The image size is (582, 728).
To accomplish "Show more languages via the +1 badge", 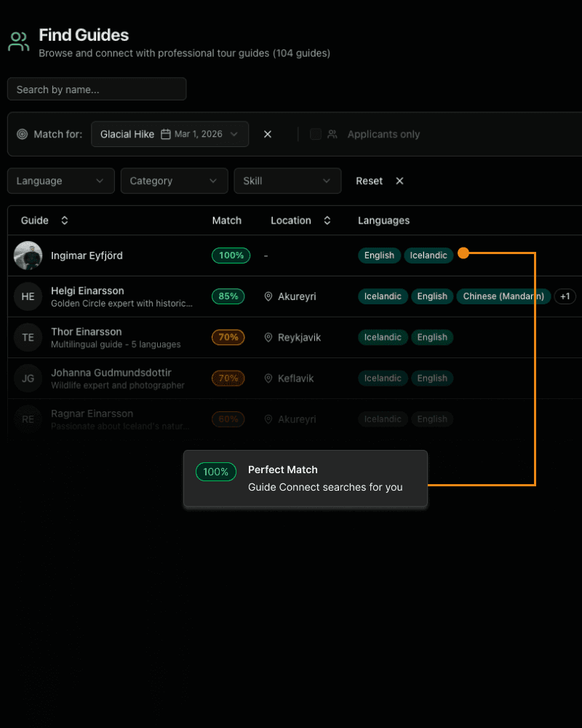I will 565,296.
